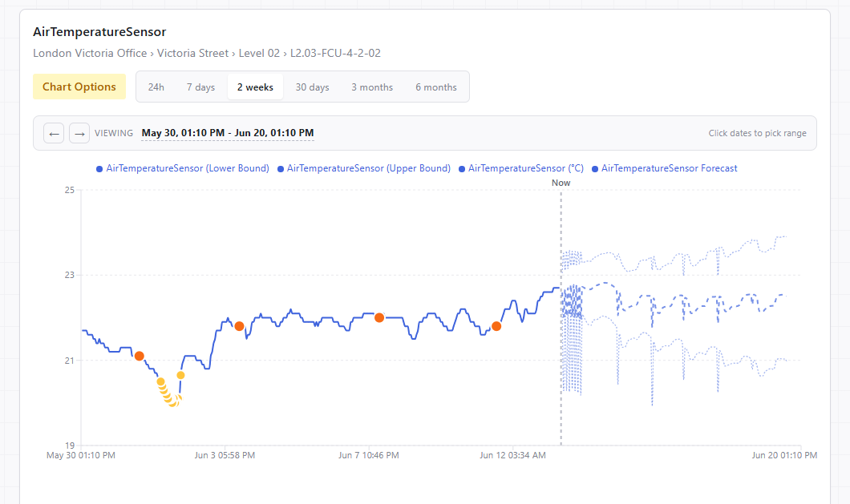Click the Jun 7 10:46 PM axis label
This screenshot has height=504, width=850.
click(369, 455)
